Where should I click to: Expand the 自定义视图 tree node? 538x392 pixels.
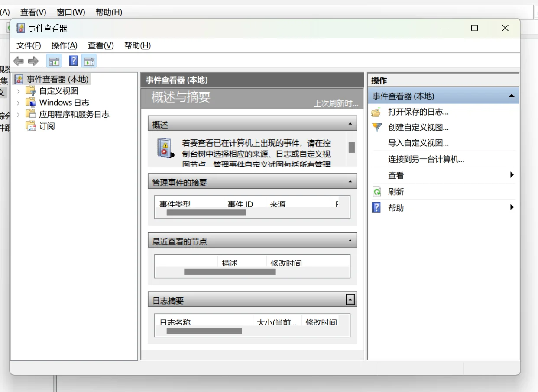[x=18, y=91]
